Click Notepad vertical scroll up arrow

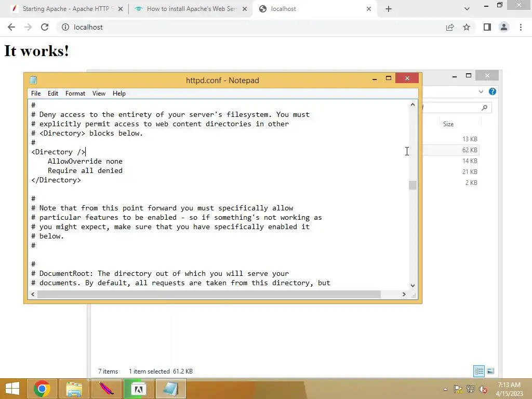[413, 104]
